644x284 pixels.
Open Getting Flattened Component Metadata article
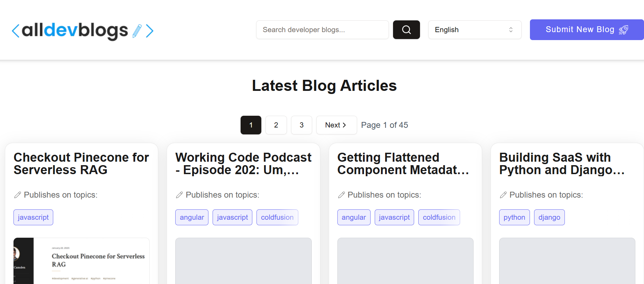click(x=403, y=163)
